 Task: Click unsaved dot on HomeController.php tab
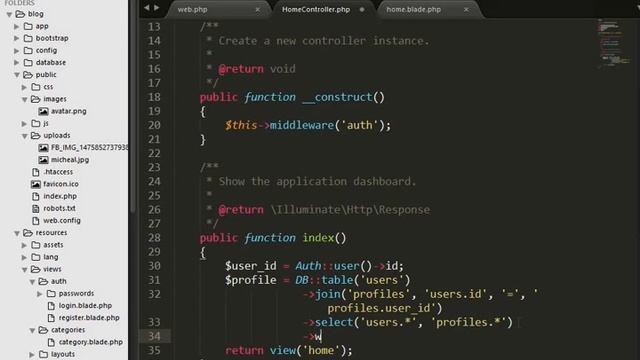362,9
